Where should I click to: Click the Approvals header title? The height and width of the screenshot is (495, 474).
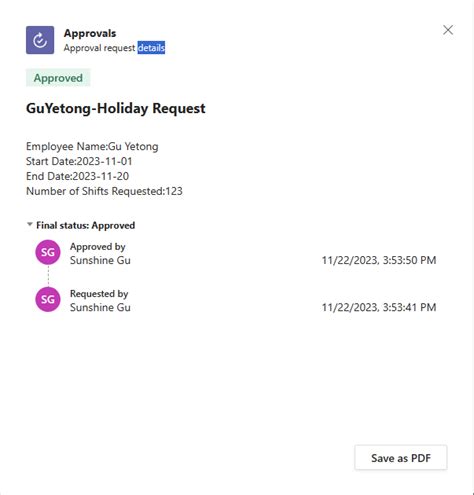point(90,33)
